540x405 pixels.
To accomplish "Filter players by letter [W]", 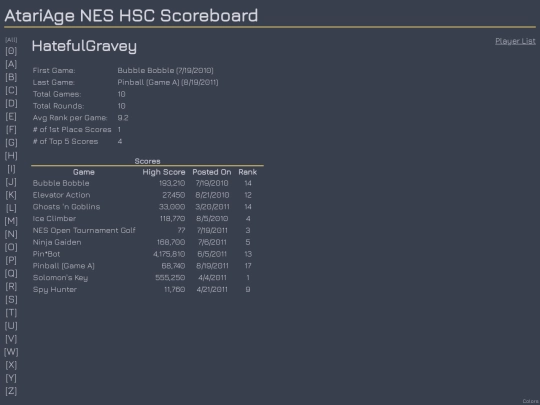I will [x=11, y=352].
